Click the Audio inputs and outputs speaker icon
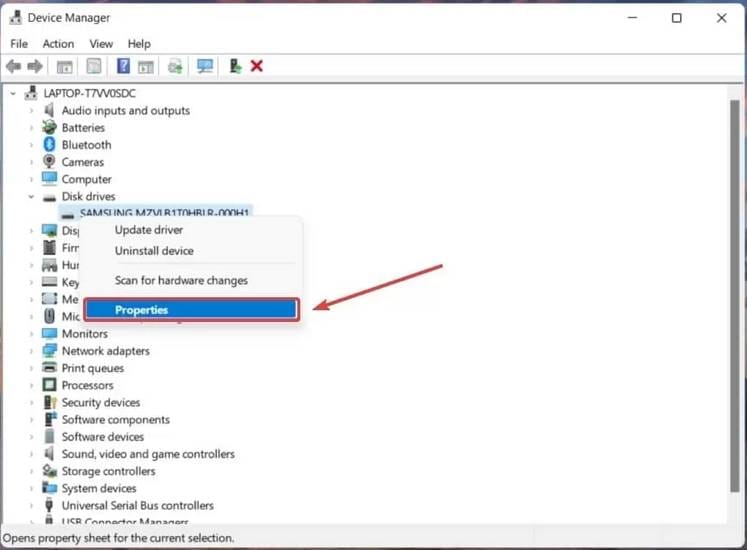The image size is (747, 550). (x=49, y=111)
